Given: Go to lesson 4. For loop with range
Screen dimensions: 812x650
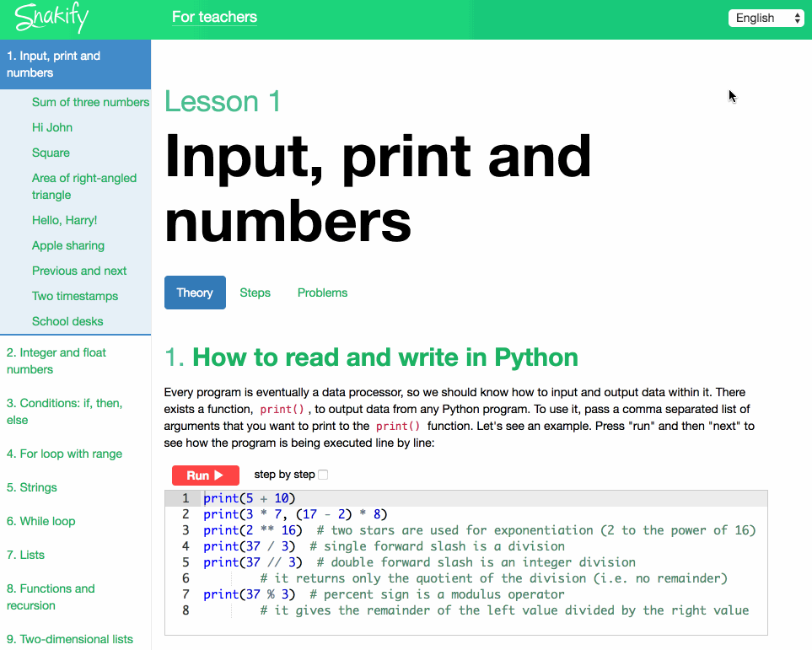Looking at the screenshot, I should [x=65, y=454].
